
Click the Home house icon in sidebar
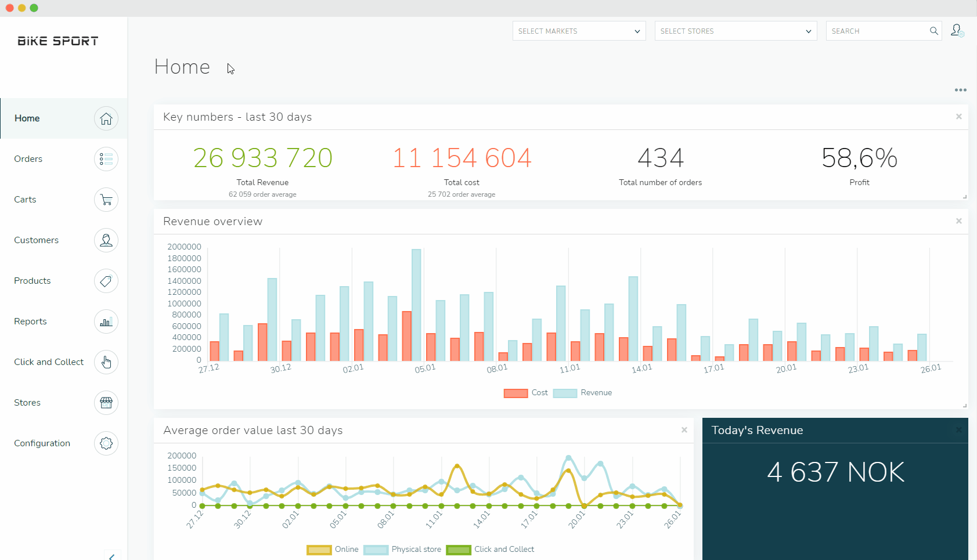pos(106,118)
